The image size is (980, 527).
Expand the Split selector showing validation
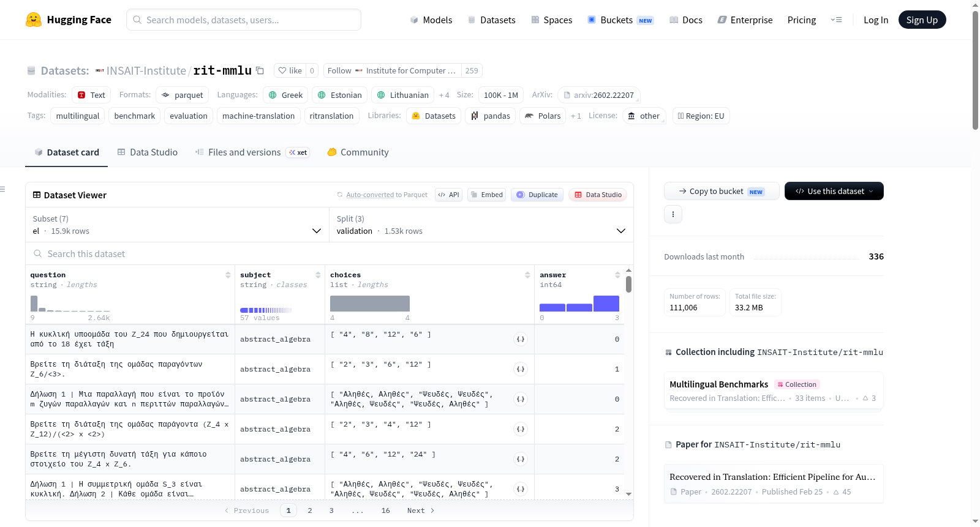pyautogui.click(x=481, y=225)
